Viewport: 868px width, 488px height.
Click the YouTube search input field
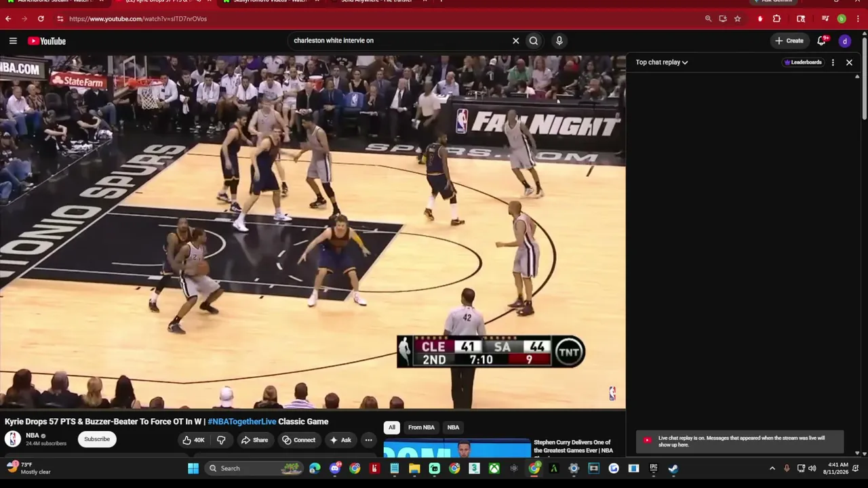point(400,41)
